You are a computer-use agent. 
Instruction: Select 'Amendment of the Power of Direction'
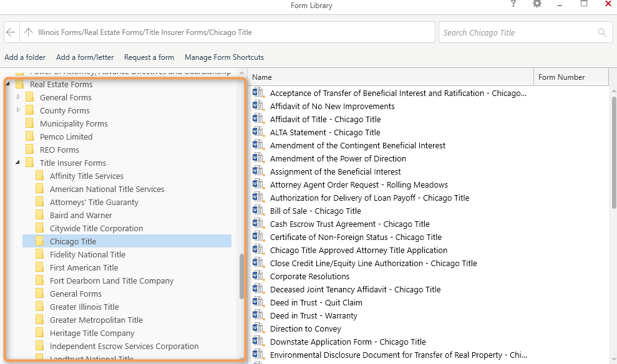[x=338, y=158]
